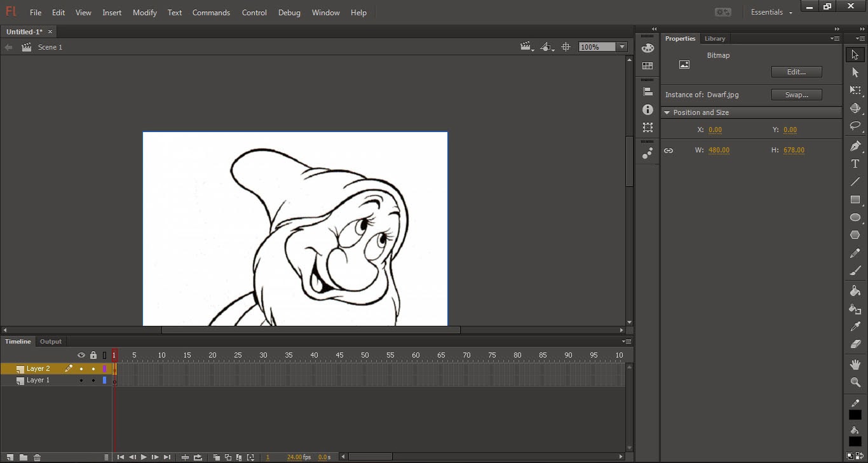Image resolution: width=868 pixels, height=463 pixels.
Task: Open the Commands menu
Action: (x=211, y=12)
